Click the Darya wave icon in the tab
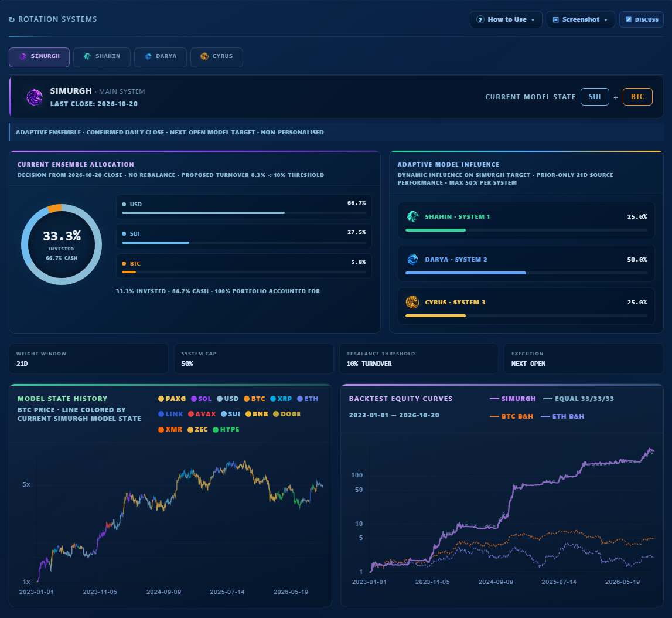 [148, 56]
